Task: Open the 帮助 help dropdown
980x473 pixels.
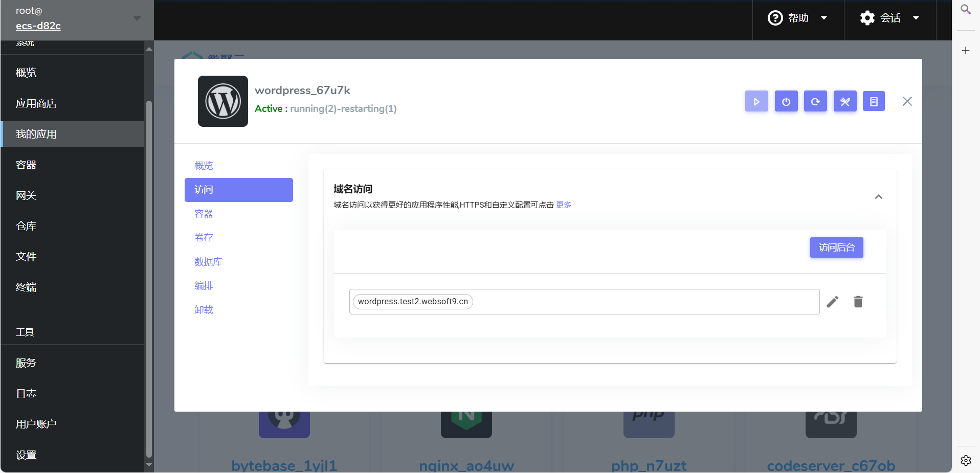Action: pyautogui.click(x=798, y=18)
